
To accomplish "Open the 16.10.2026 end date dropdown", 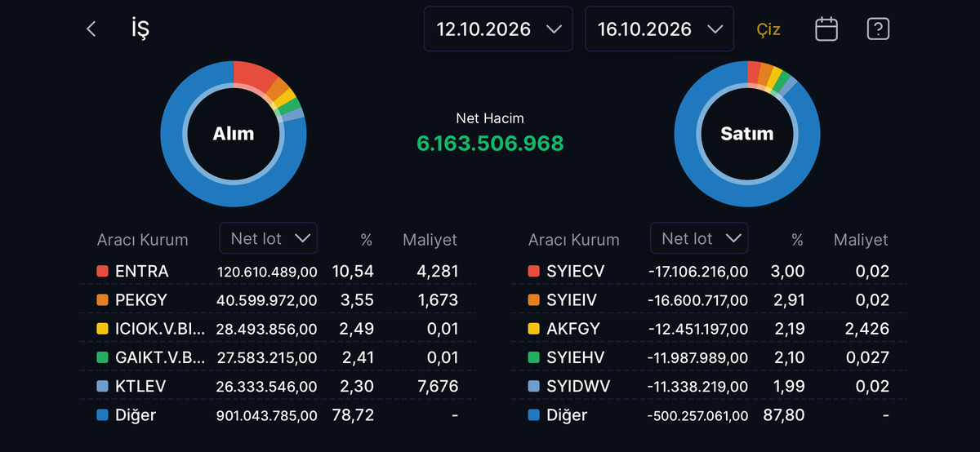I will 659,29.
